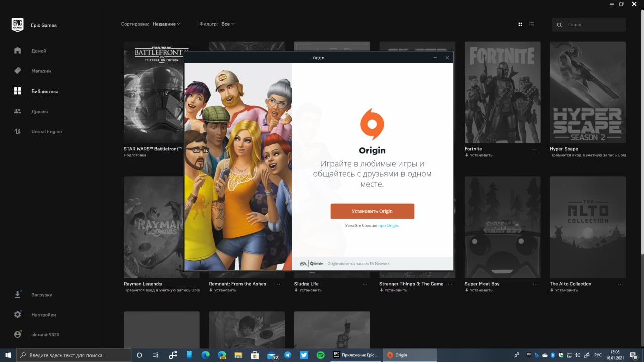Viewport: 644px width, 362px height.
Task: Open Настройки (Settings) gear icon
Action: point(18,314)
